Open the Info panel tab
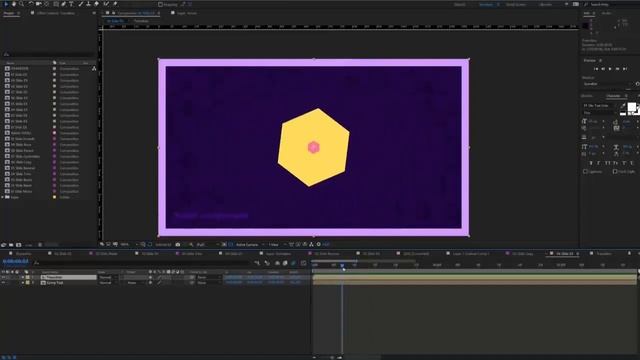Image resolution: width=640 pixels, height=360 pixels. click(x=587, y=13)
